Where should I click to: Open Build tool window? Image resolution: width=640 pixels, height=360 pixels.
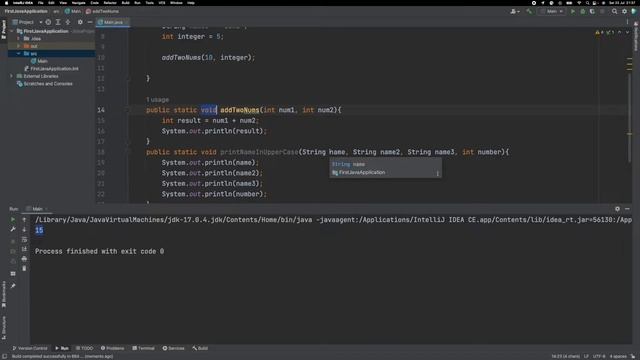tap(200, 348)
